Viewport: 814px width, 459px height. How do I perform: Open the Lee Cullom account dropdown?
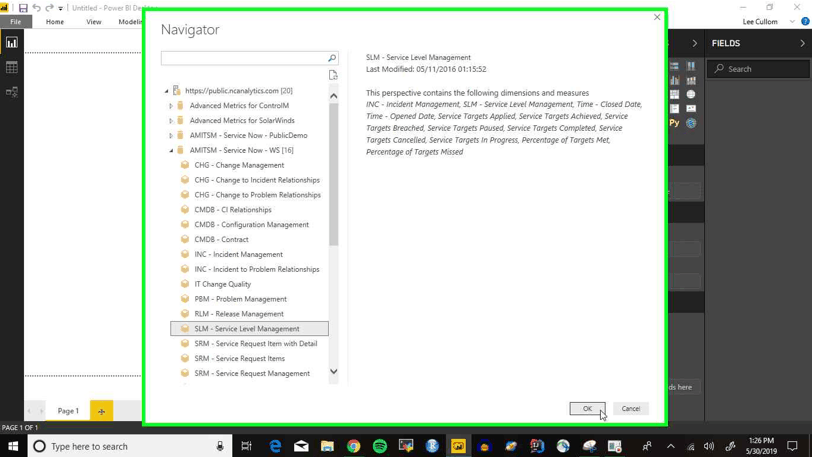coord(792,22)
